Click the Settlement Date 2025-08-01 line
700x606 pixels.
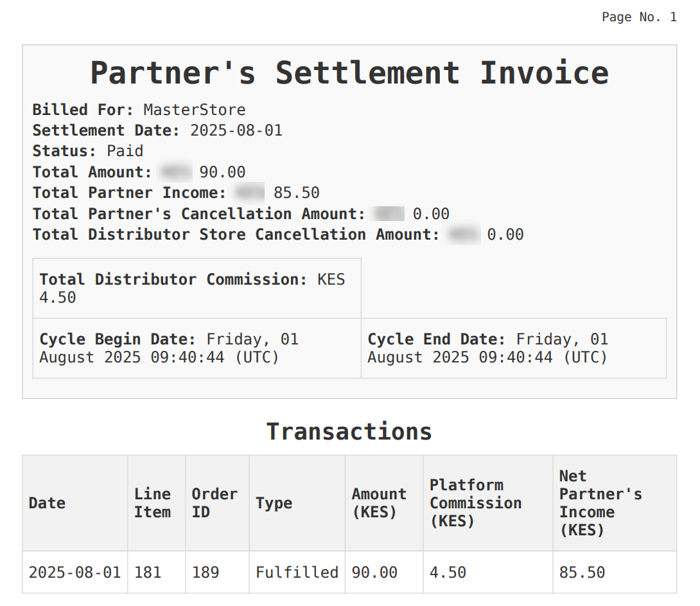point(157,130)
